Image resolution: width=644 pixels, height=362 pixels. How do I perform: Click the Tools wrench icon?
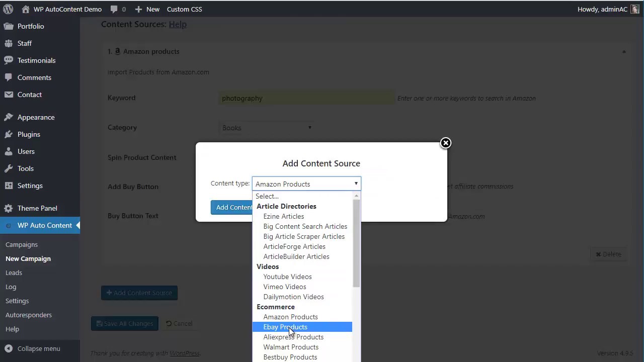point(9,168)
